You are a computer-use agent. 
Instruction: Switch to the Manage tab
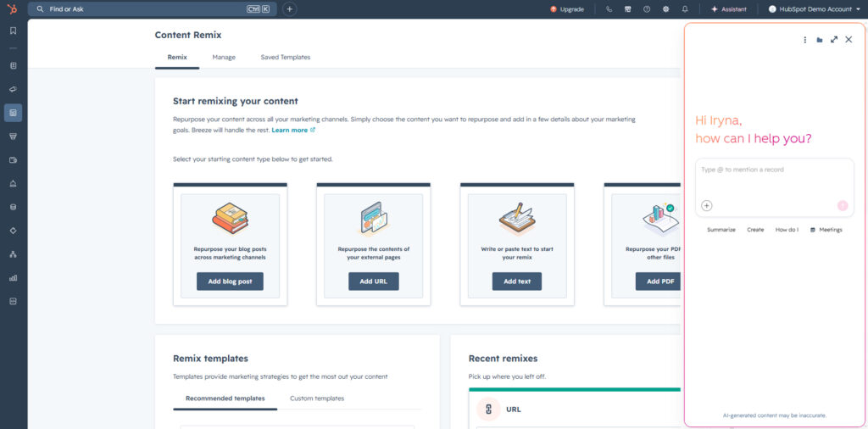click(x=224, y=57)
